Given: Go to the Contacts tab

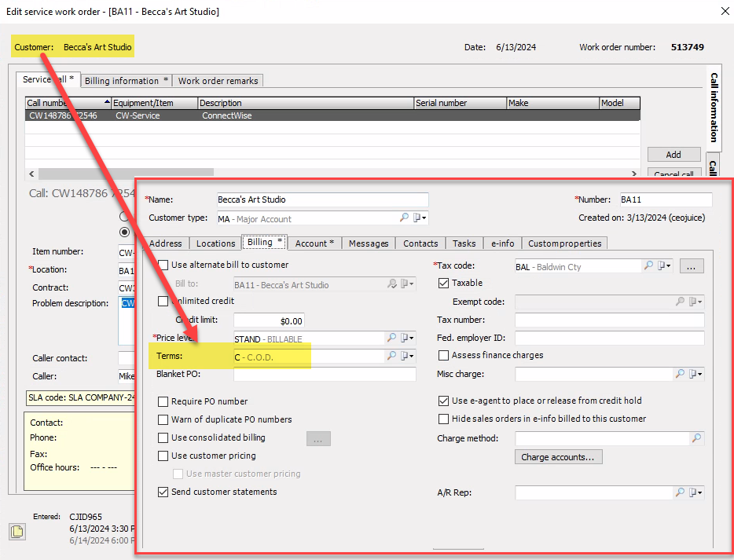Looking at the screenshot, I should (x=421, y=243).
